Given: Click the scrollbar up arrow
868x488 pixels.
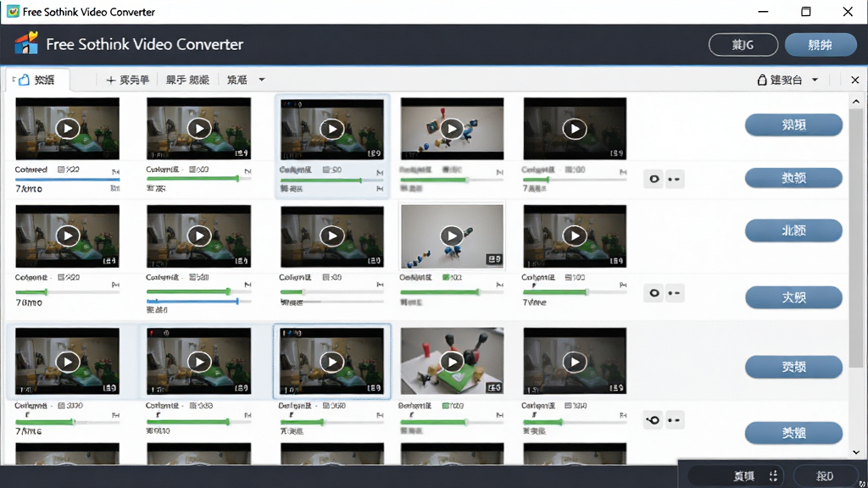Looking at the screenshot, I should (856, 102).
